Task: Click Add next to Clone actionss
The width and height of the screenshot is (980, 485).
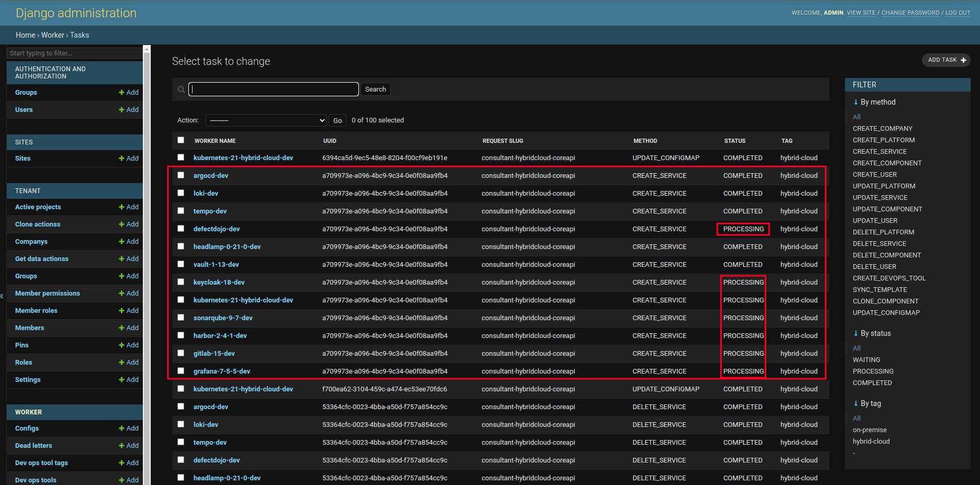Action: point(129,224)
